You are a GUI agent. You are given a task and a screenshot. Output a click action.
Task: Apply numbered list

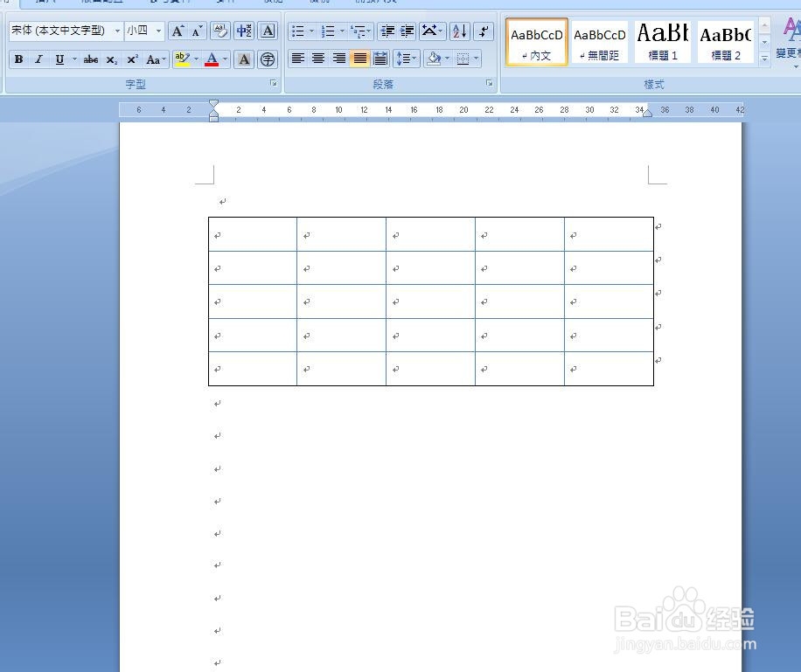click(328, 31)
